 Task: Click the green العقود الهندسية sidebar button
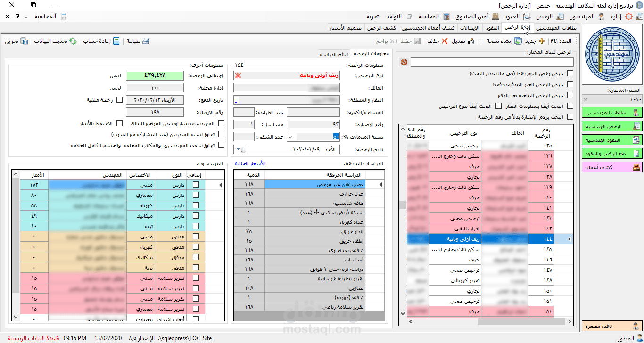coord(612,140)
